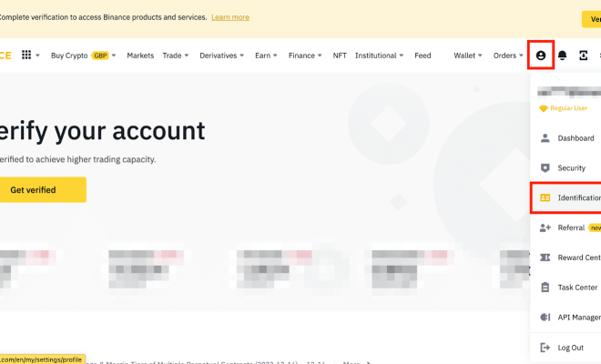Expand the Orders dropdown arrow
The width and height of the screenshot is (601, 364).
tap(521, 56)
